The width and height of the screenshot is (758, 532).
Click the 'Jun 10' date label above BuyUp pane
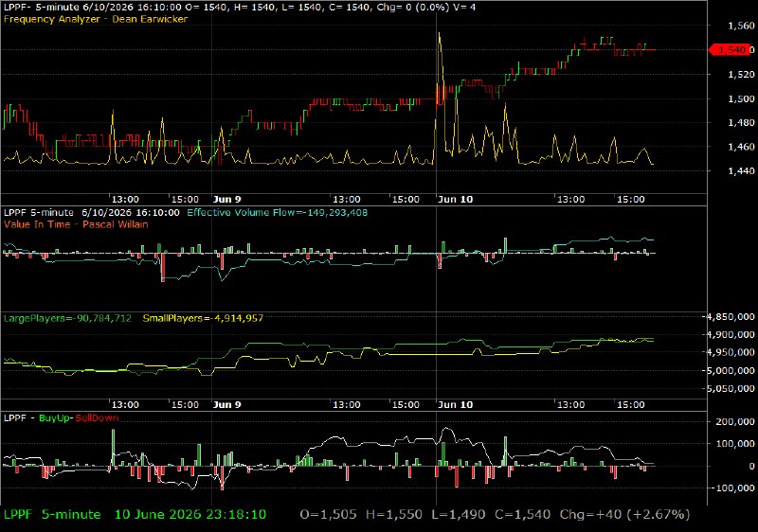coord(456,405)
